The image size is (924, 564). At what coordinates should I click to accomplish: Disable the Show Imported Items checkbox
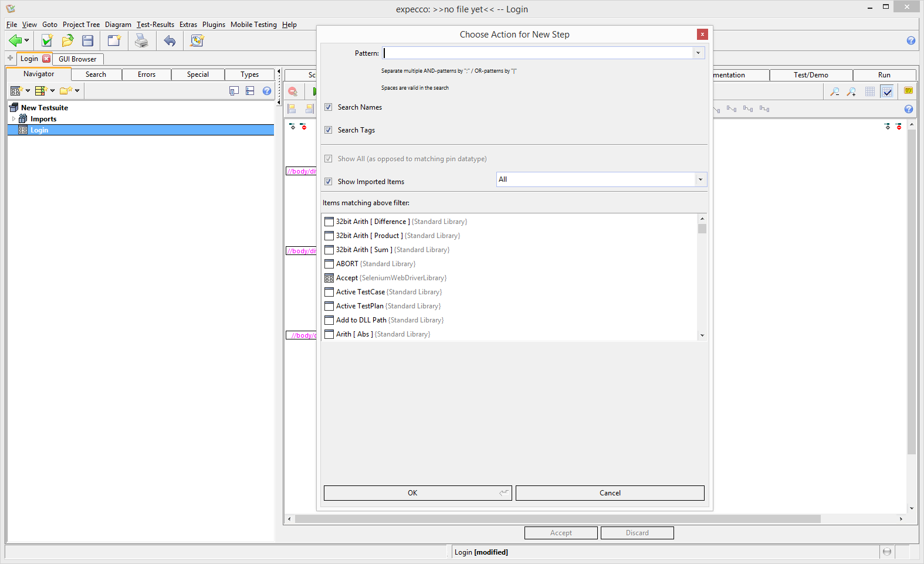pos(329,182)
